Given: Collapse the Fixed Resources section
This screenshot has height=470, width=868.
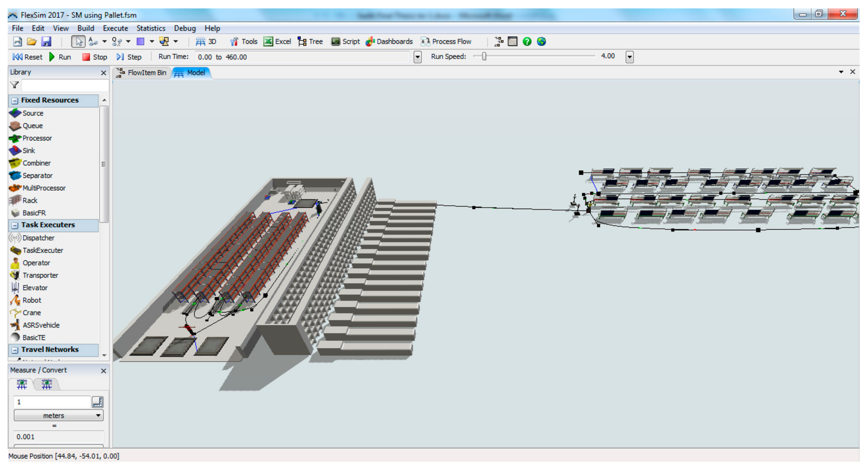Looking at the screenshot, I should [15, 100].
